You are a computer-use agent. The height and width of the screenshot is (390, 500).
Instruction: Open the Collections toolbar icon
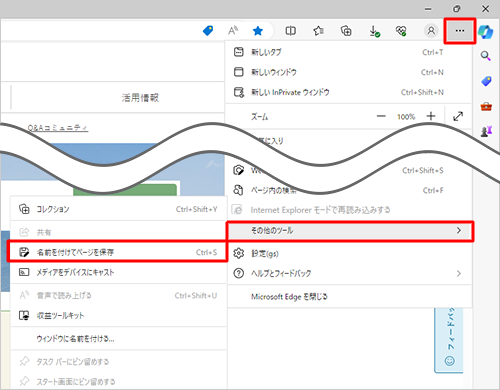coord(346,31)
